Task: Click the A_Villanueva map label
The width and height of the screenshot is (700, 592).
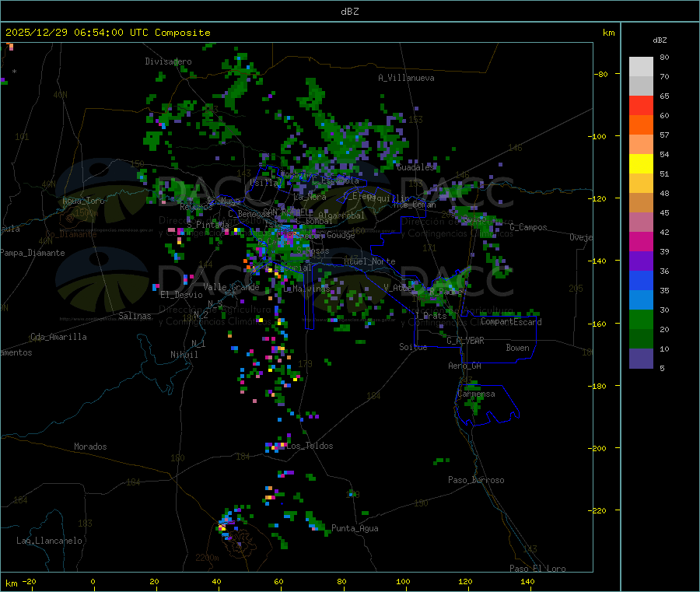Action: pos(406,78)
